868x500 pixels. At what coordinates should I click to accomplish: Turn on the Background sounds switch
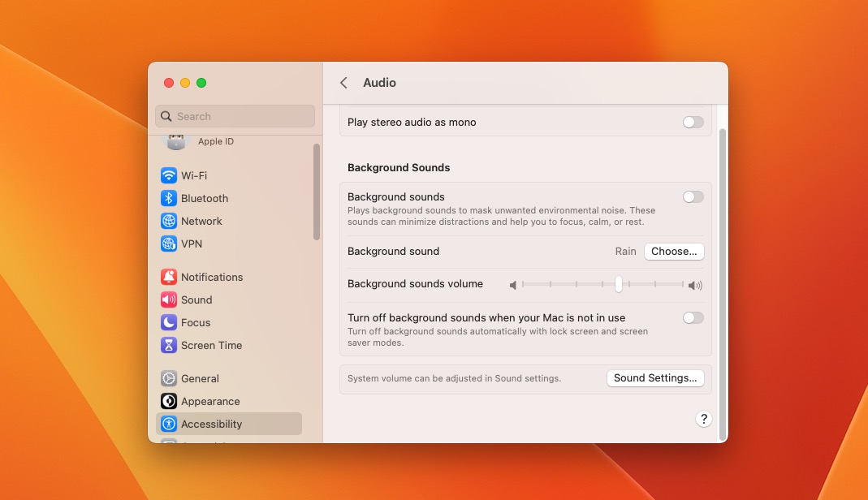coord(693,196)
